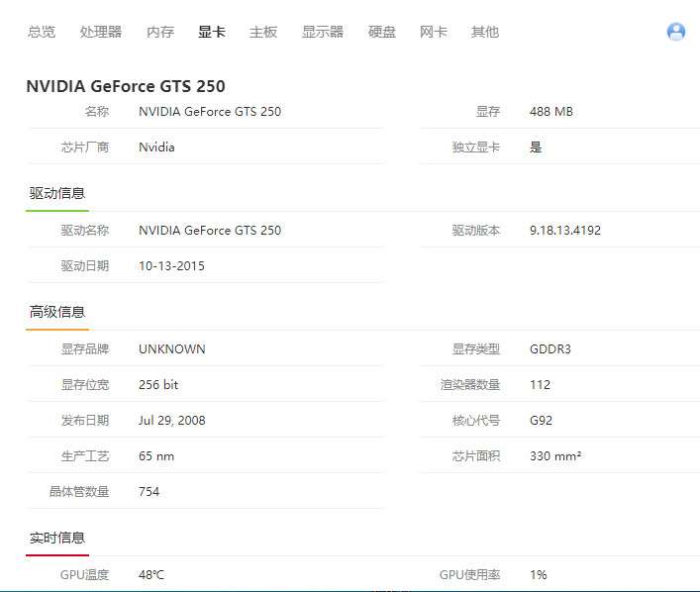Image resolution: width=700 pixels, height=592 pixels.
Task: Click the 独立显卡 label
Action: 476,148
